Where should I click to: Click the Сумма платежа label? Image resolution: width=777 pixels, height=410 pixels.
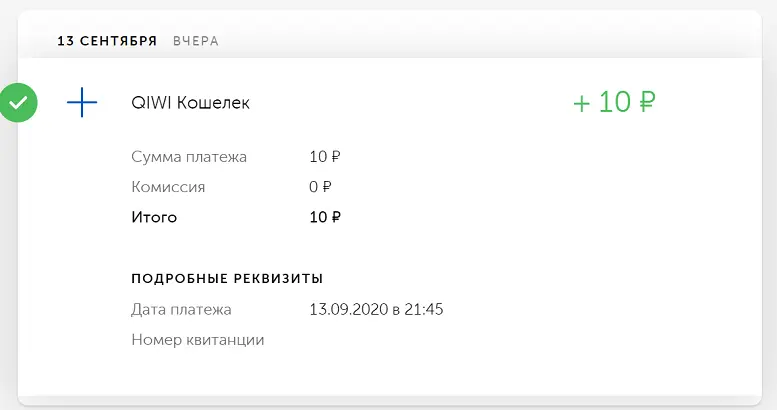[x=189, y=157]
